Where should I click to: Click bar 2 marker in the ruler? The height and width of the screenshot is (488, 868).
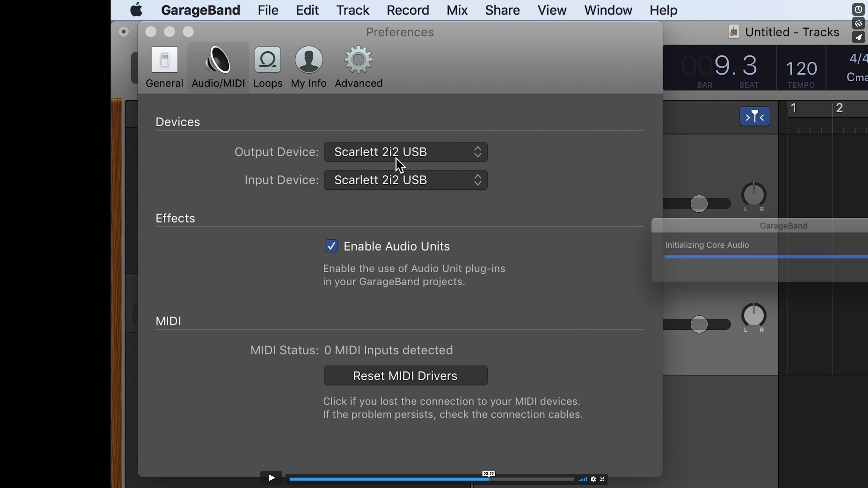coord(839,108)
